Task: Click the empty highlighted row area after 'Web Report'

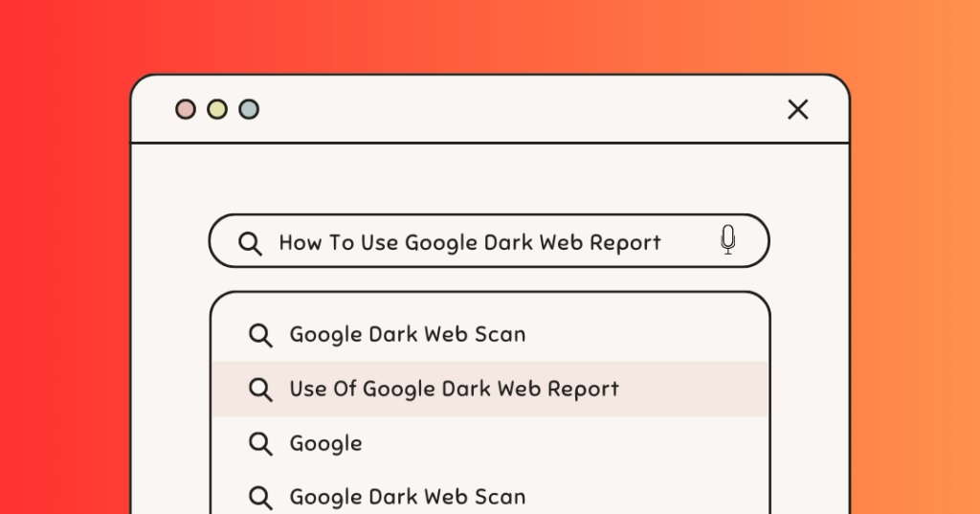Action: (x=693, y=389)
